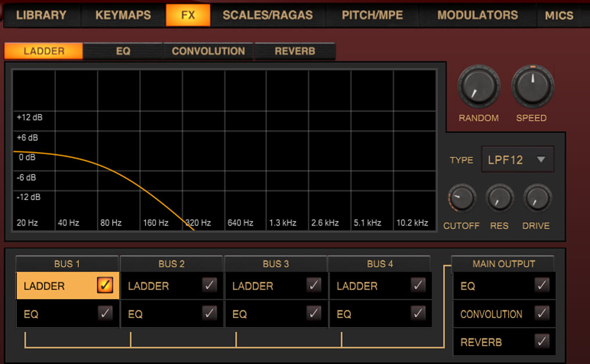Open the filter TYPE dropdown showing LPF12
Viewport: 590px width, 364px height.
tap(517, 159)
